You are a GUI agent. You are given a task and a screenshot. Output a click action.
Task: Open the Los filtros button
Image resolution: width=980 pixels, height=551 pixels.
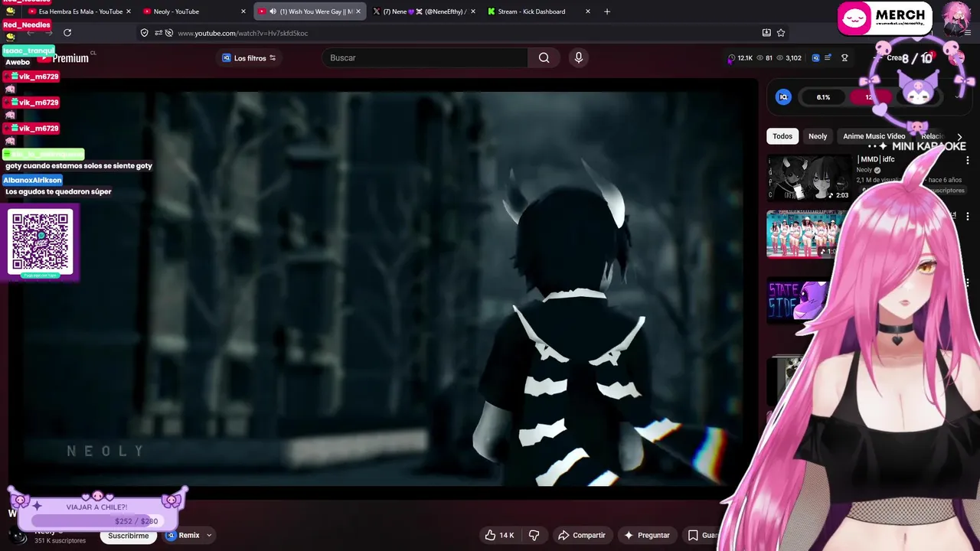[249, 58]
